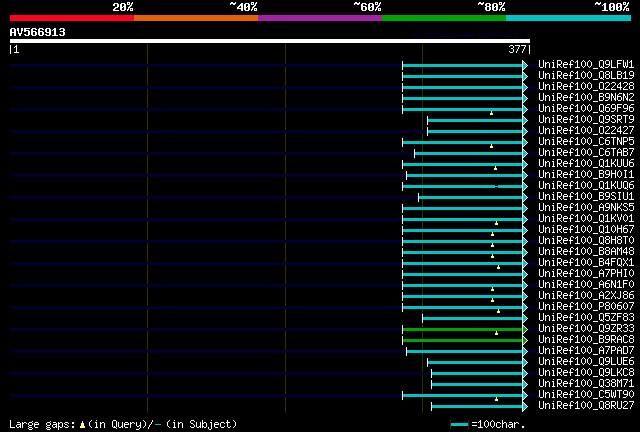Click the 1 start position label
This screenshot has width=640, height=432.
pyautogui.click(x=16, y=50)
